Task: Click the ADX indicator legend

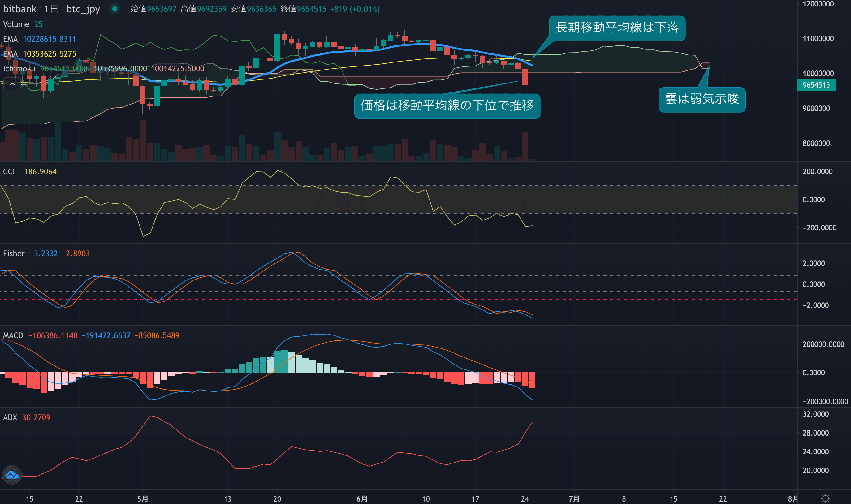Action: (x=10, y=417)
